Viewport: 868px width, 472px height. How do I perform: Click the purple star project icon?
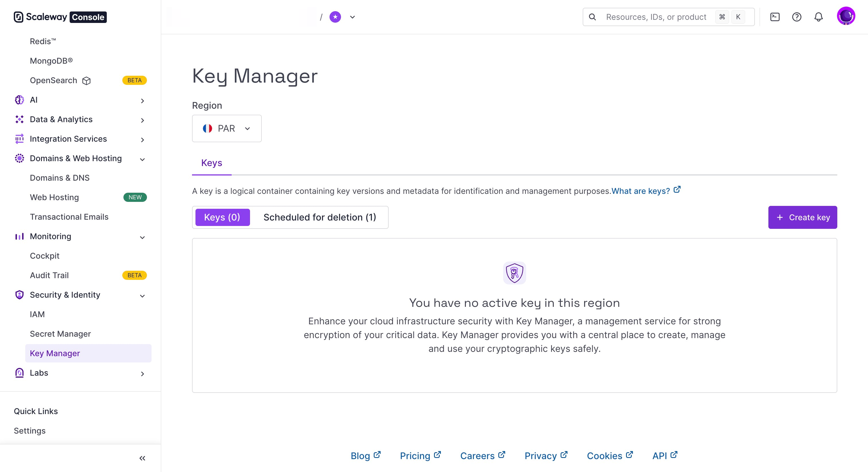point(335,17)
